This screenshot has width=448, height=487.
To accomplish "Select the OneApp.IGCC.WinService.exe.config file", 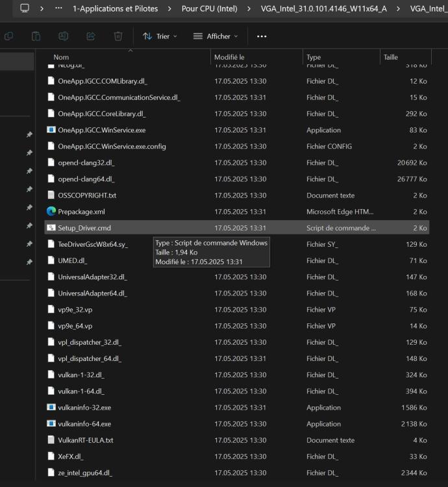I will [112, 147].
